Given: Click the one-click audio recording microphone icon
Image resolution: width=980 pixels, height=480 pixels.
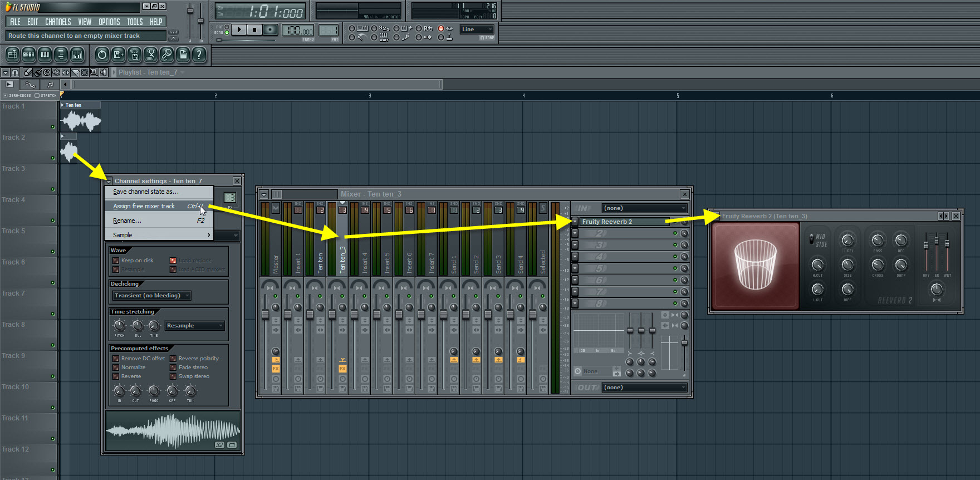Looking at the screenshot, I should click(166, 55).
